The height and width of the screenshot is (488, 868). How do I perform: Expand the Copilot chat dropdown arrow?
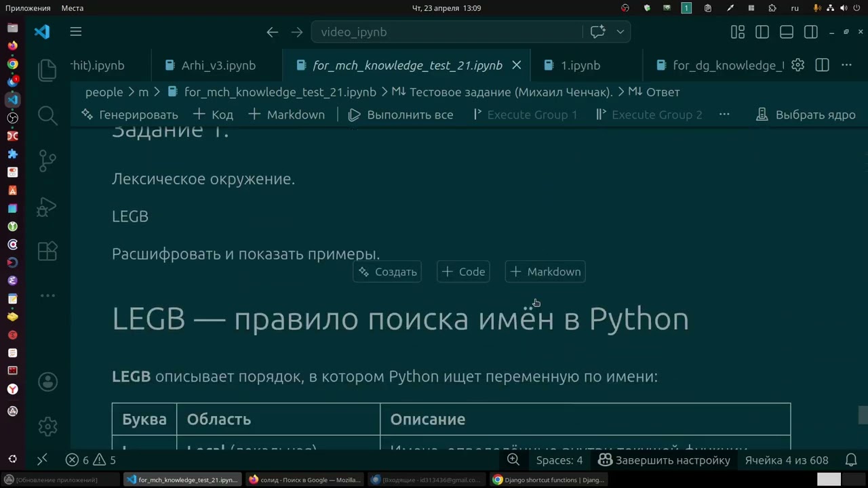click(x=620, y=32)
